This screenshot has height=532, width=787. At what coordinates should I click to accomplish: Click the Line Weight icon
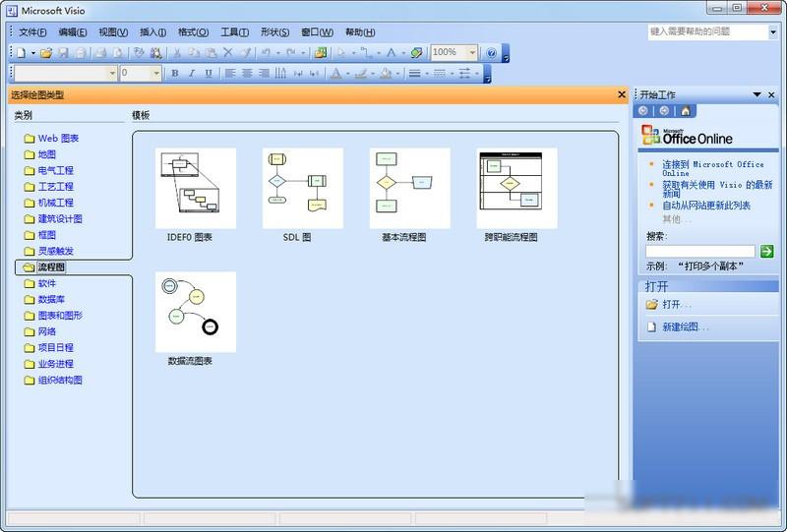[414, 74]
